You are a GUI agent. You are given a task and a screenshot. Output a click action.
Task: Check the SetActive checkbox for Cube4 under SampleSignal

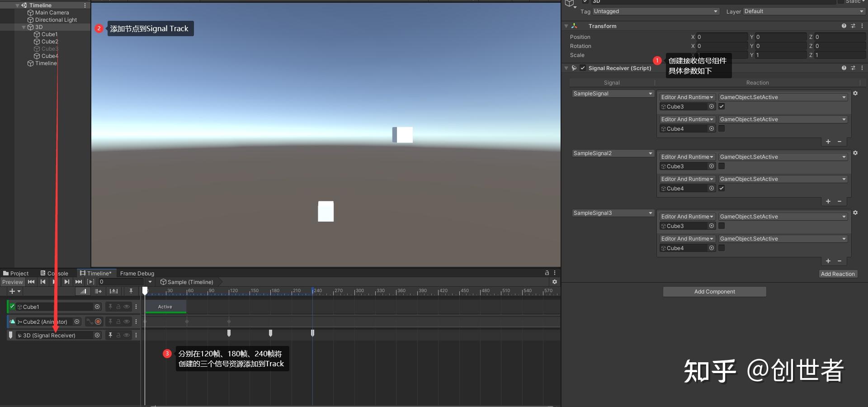tap(722, 128)
